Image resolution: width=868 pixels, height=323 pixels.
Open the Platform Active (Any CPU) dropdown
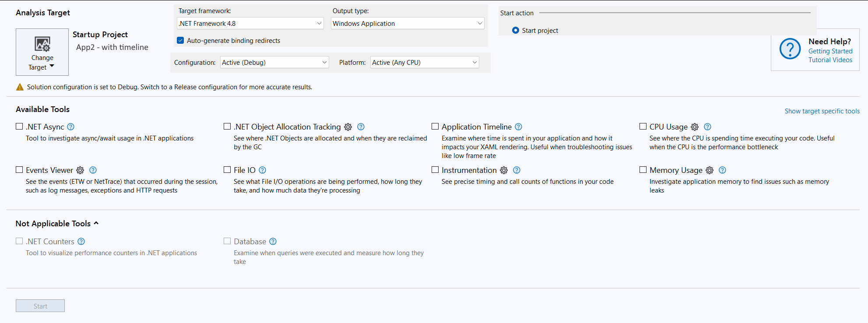(x=425, y=63)
